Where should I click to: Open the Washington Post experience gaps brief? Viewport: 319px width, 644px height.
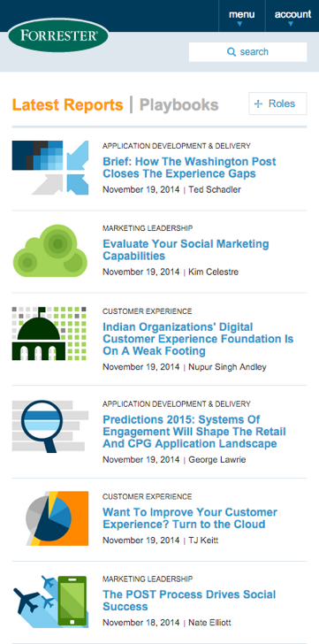(x=189, y=167)
